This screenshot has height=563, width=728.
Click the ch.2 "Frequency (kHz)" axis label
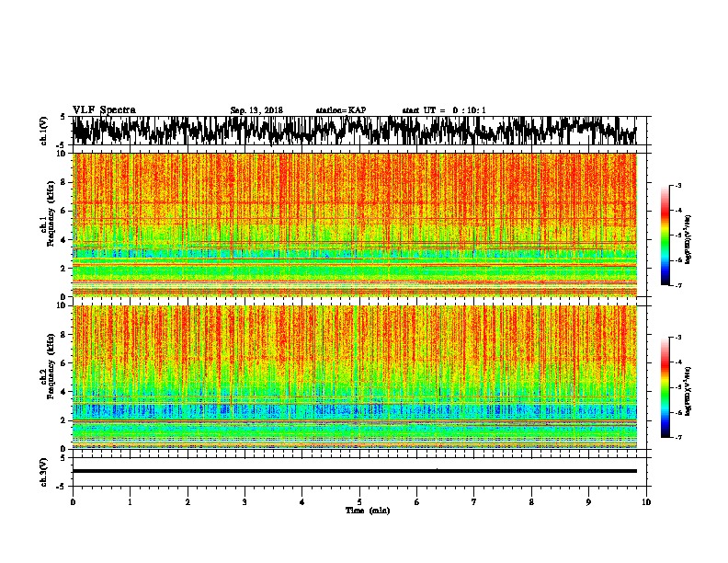51,366
